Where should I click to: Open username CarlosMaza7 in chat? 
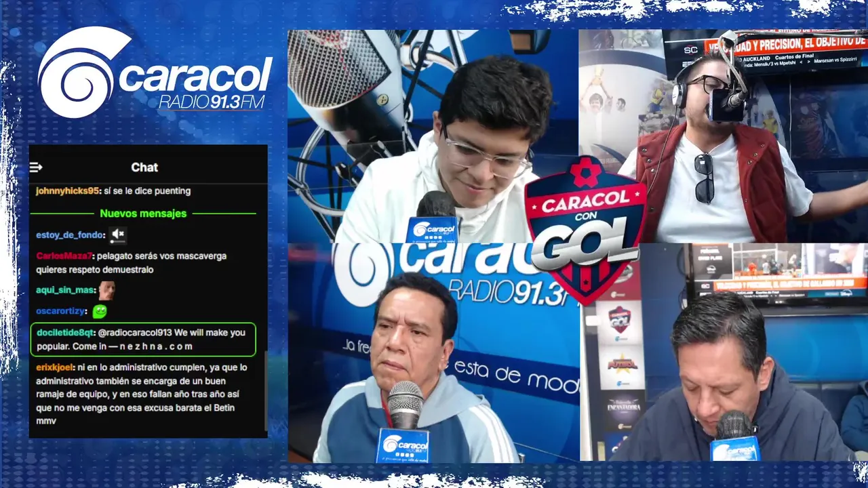pos(63,256)
